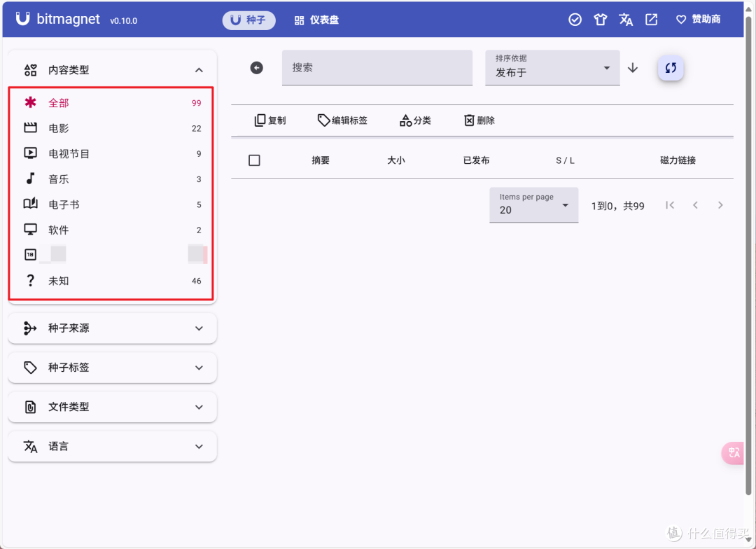Click the 编辑标签 edit tags button
Image resolution: width=756 pixels, height=549 pixels.
point(342,120)
